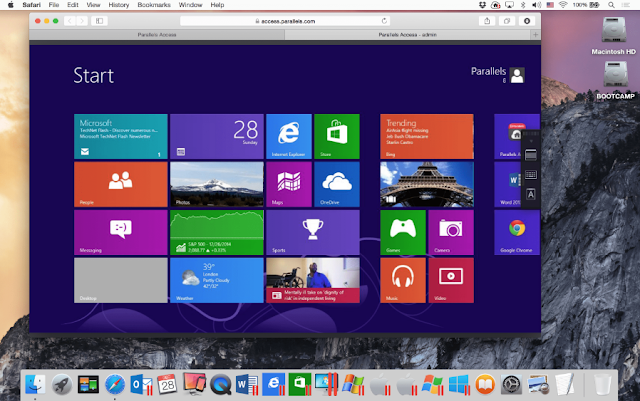This screenshot has height=401, width=640.
Task: Open Outlook from the Dock
Action: click(x=141, y=384)
